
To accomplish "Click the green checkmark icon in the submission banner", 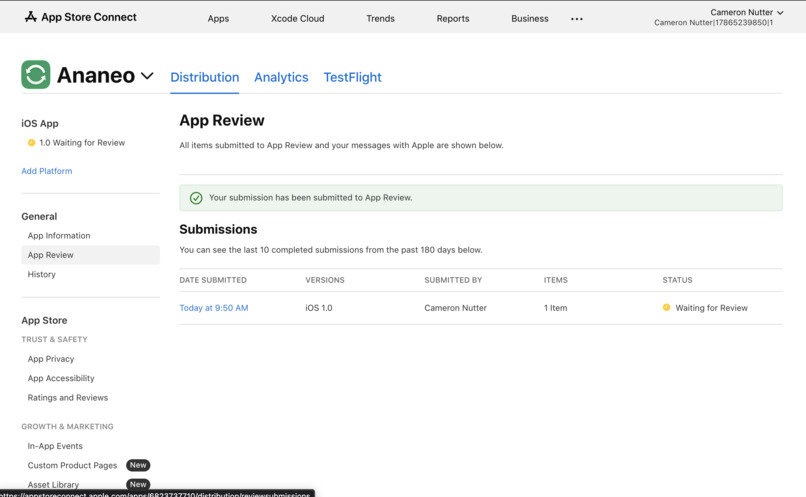I will click(196, 198).
